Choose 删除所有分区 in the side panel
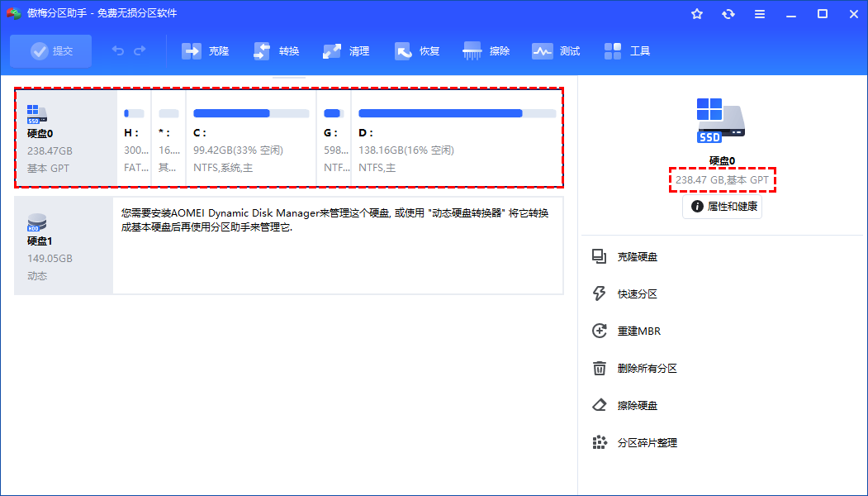The height and width of the screenshot is (496, 868). pyautogui.click(x=647, y=369)
